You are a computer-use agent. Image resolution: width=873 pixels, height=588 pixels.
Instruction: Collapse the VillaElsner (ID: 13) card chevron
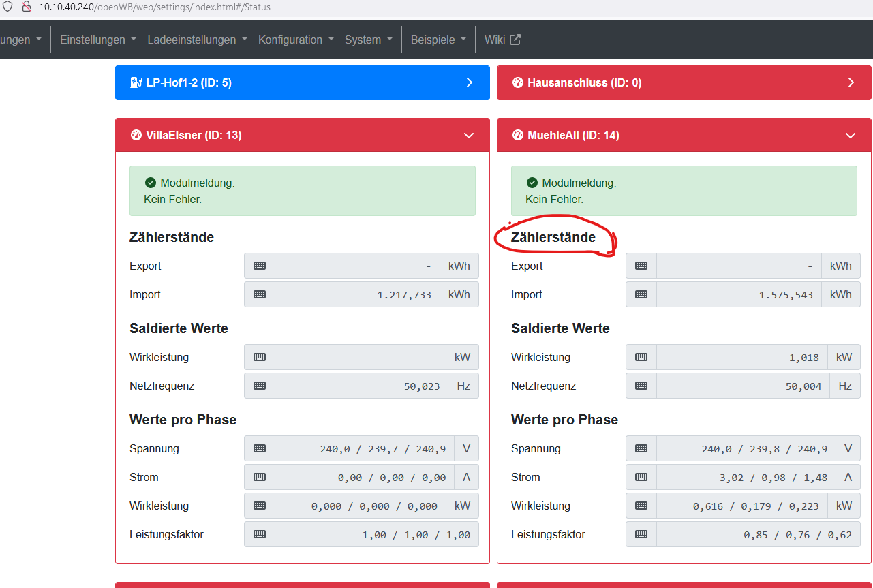pos(469,135)
